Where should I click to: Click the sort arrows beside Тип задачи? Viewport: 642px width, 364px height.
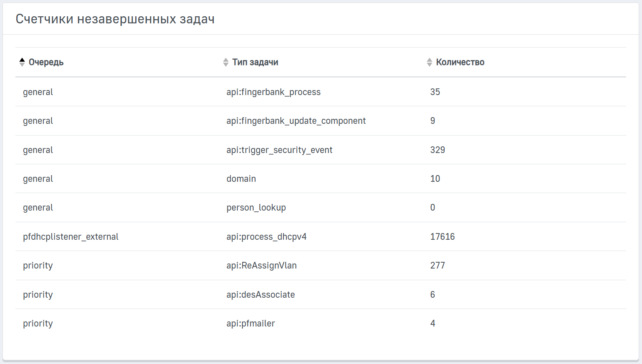coord(225,62)
